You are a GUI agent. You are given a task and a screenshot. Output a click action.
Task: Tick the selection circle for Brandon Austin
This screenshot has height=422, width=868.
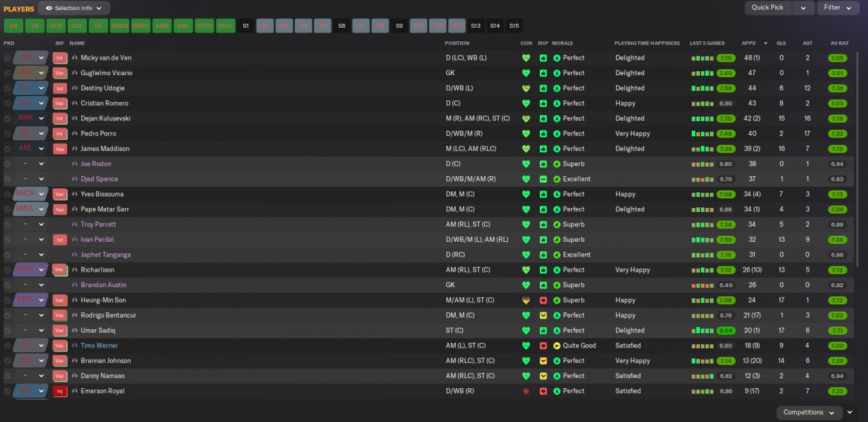pos(7,285)
